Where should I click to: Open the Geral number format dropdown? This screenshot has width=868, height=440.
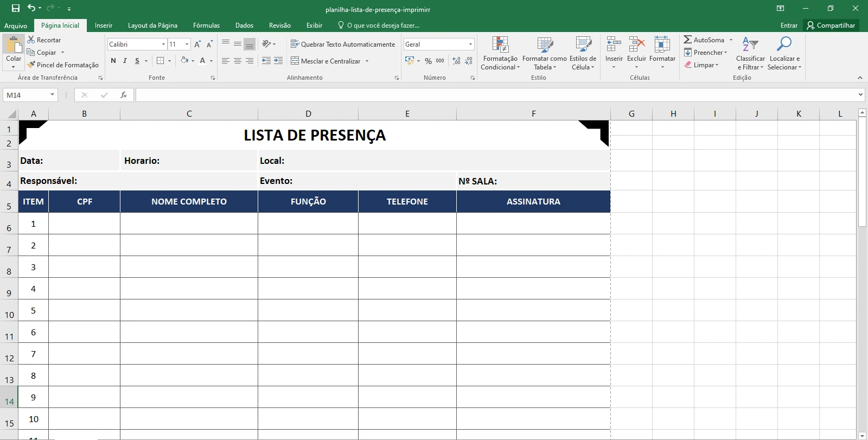click(470, 44)
